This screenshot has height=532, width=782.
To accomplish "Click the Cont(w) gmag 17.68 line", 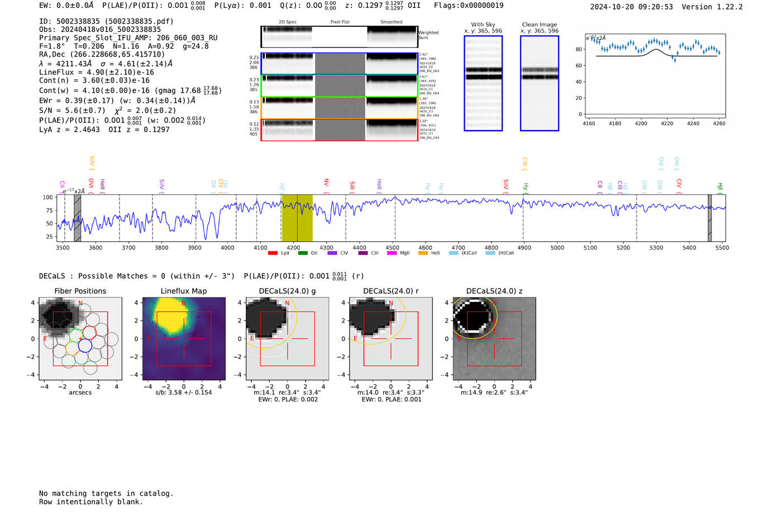I will pos(130,90).
